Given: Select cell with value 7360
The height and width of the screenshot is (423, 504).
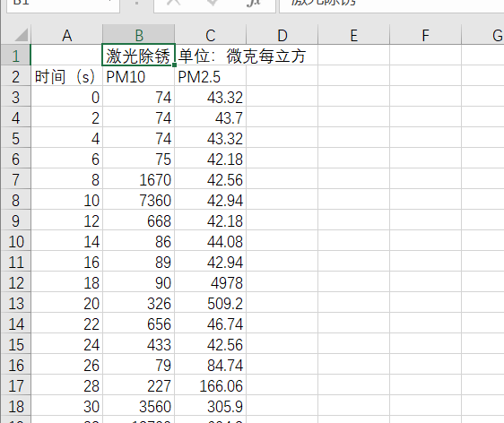Looking at the screenshot, I should coord(138,201).
